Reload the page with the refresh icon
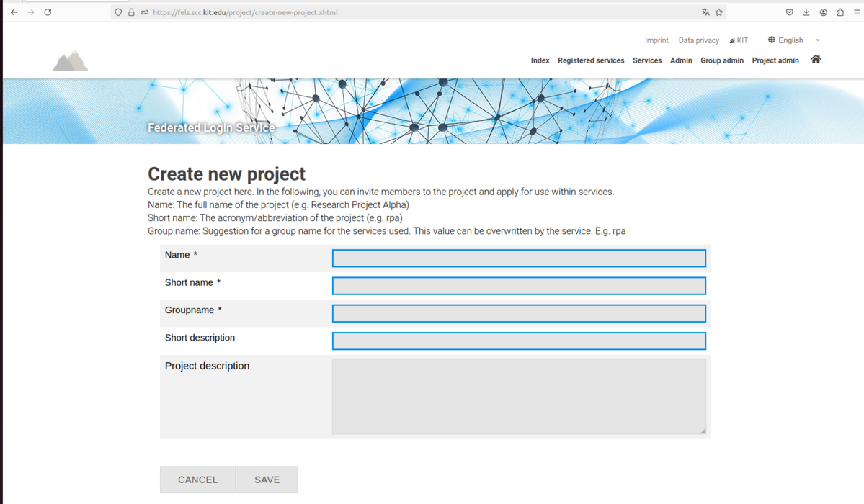 click(48, 12)
